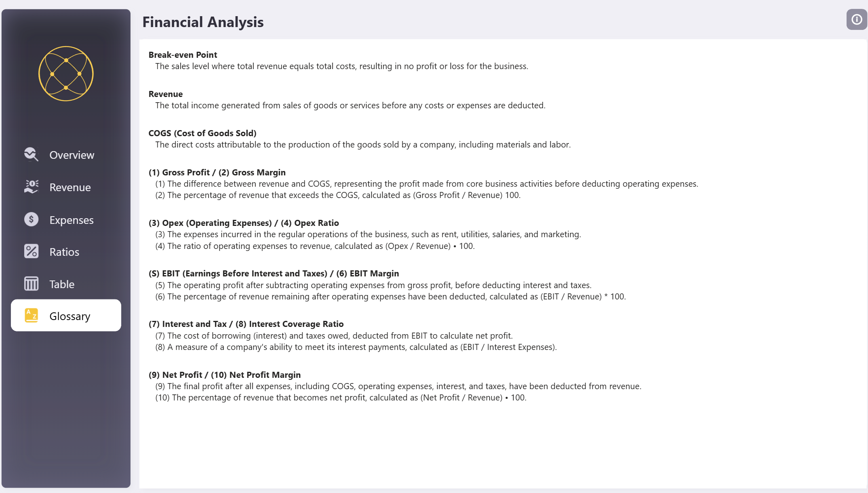Viewport: 868px width, 493px height.
Task: Click the golden atom logo in sidebar
Action: click(66, 74)
